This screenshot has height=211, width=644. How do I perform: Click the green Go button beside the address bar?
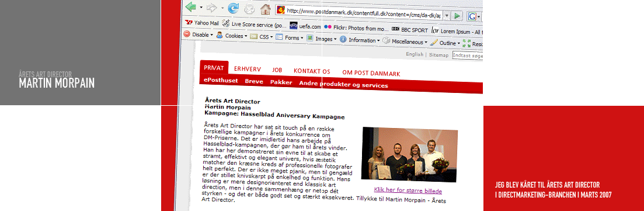(x=457, y=16)
